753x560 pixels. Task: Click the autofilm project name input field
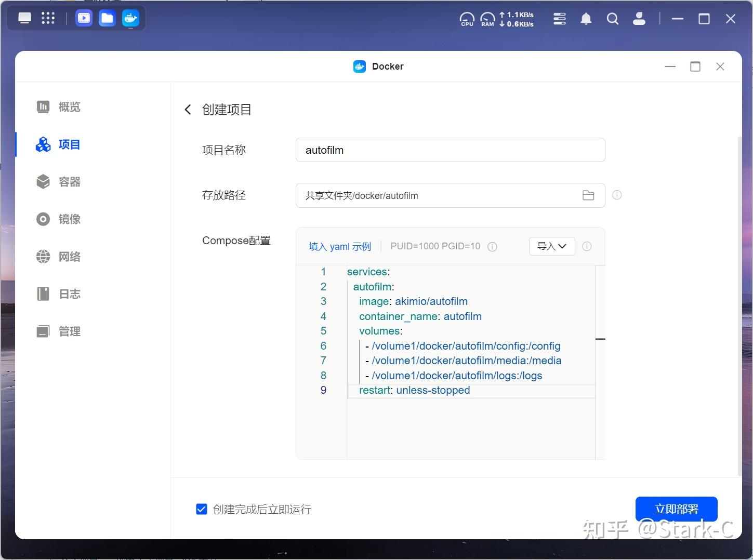point(450,150)
